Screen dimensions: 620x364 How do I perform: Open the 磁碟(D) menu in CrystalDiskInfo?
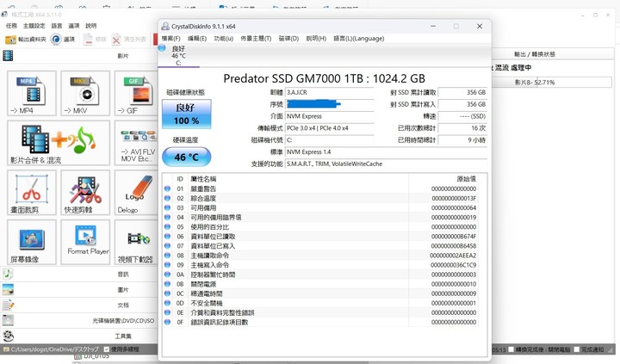click(x=288, y=39)
